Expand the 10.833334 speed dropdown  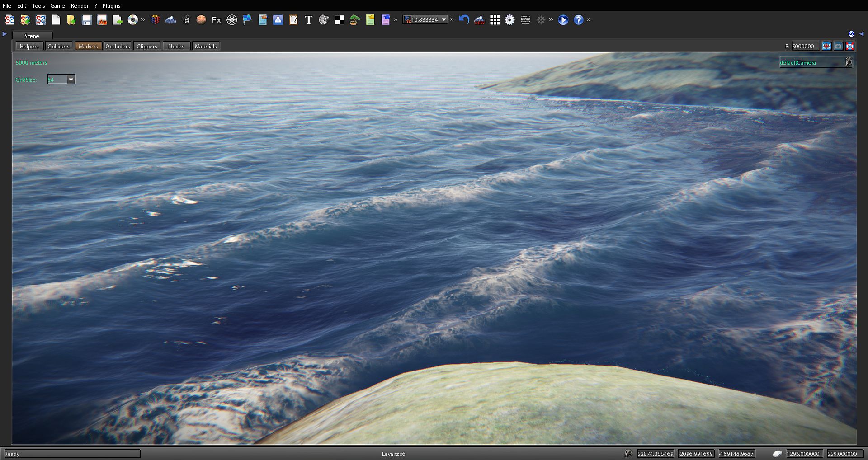pos(444,19)
